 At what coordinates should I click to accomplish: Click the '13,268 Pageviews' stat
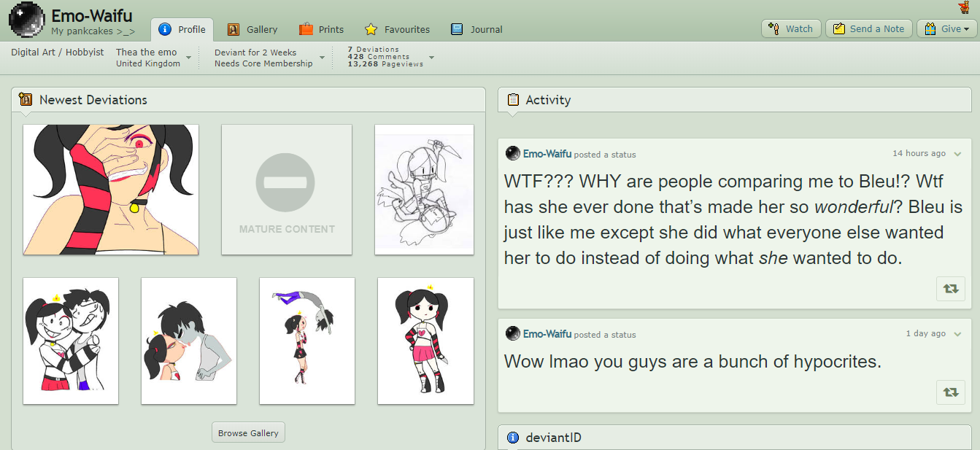(385, 64)
